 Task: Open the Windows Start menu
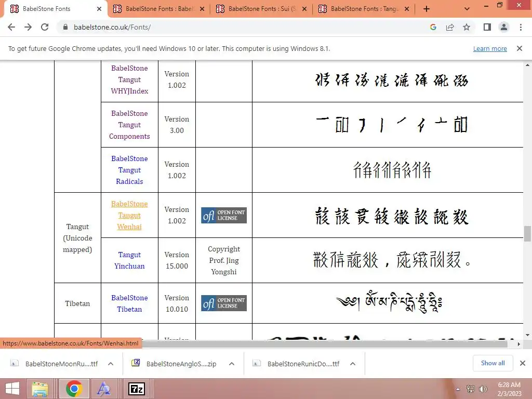coord(12,389)
